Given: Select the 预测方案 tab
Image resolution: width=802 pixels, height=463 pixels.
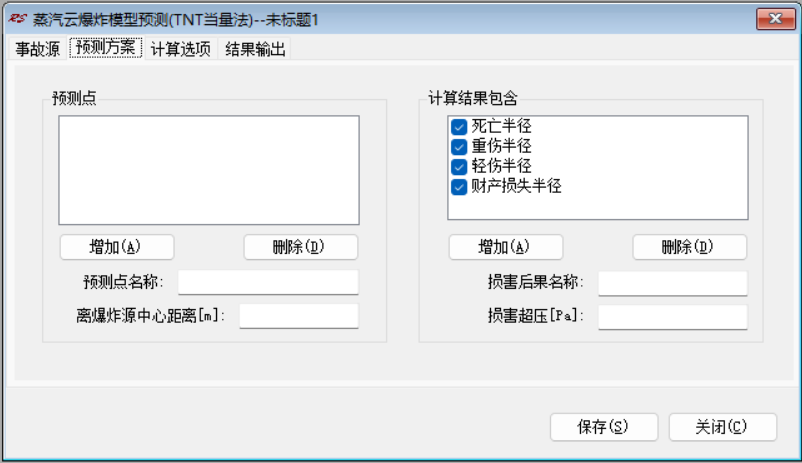Looking at the screenshot, I should 106,49.
